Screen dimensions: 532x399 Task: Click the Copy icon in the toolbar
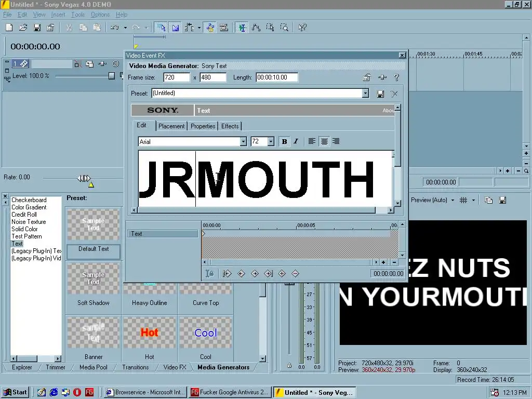click(x=83, y=28)
